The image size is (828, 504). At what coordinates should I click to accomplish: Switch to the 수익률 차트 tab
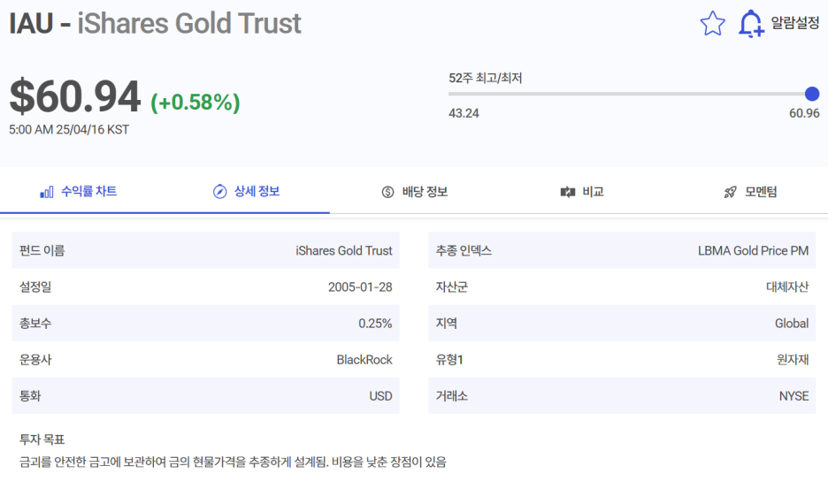tap(88, 191)
